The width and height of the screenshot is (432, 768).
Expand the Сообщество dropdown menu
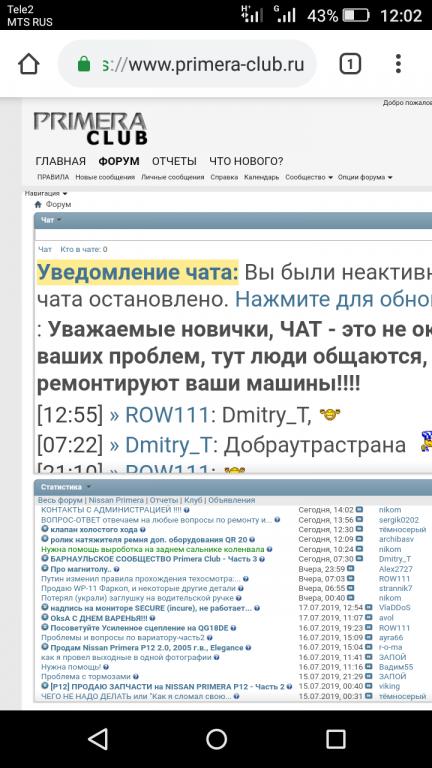click(309, 177)
